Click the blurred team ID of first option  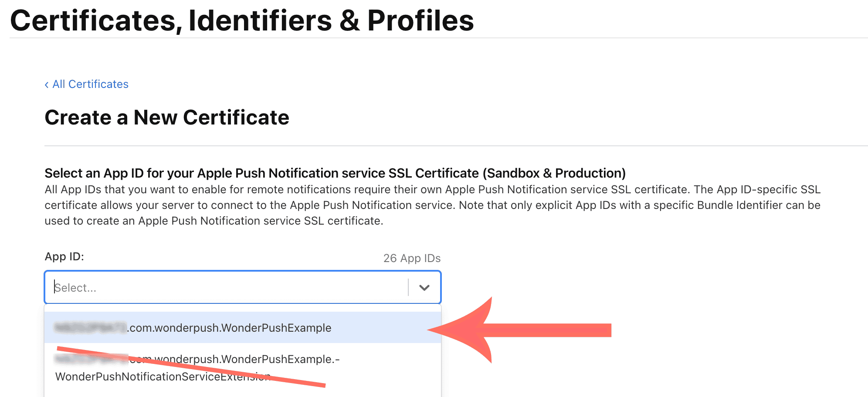click(x=90, y=327)
